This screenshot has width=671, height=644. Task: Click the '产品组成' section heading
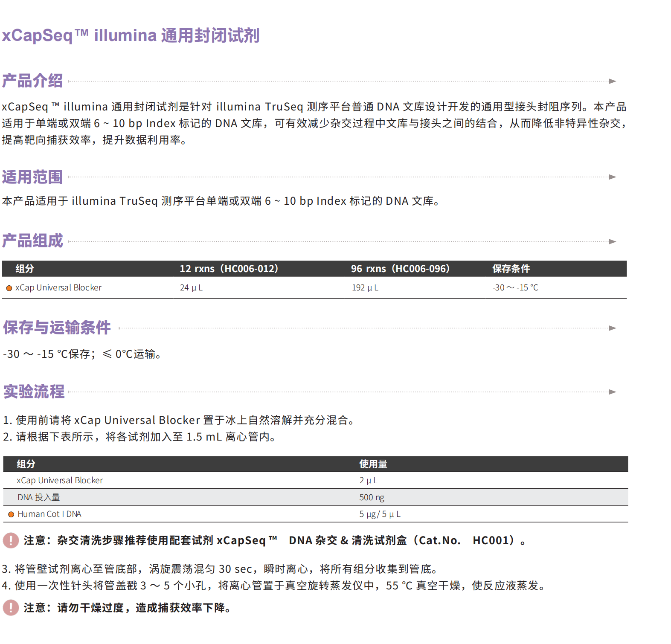pyautogui.click(x=32, y=241)
